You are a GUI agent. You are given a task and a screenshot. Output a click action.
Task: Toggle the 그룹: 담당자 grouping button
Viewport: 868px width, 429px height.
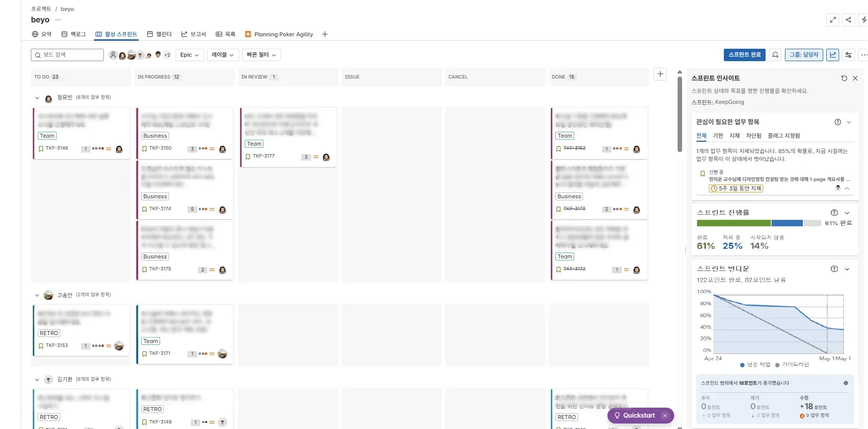[x=804, y=55]
